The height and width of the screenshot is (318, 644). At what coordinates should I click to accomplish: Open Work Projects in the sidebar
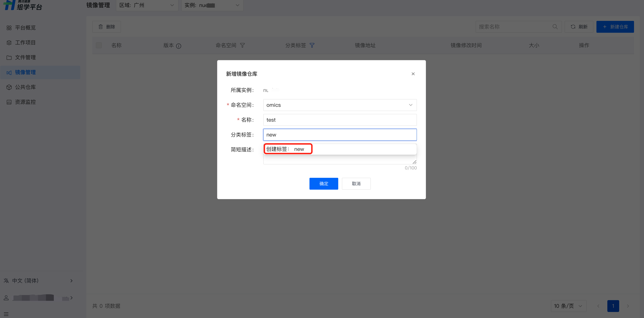(25, 42)
